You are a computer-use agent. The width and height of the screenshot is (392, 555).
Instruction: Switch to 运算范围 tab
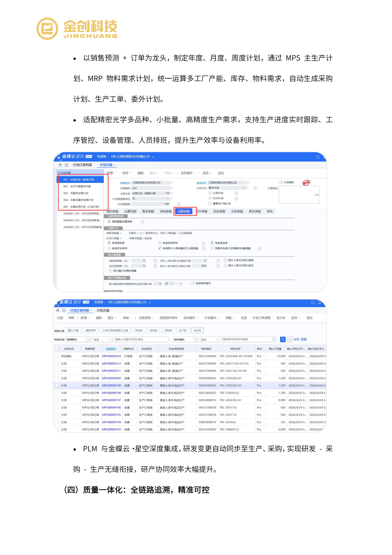point(130,211)
